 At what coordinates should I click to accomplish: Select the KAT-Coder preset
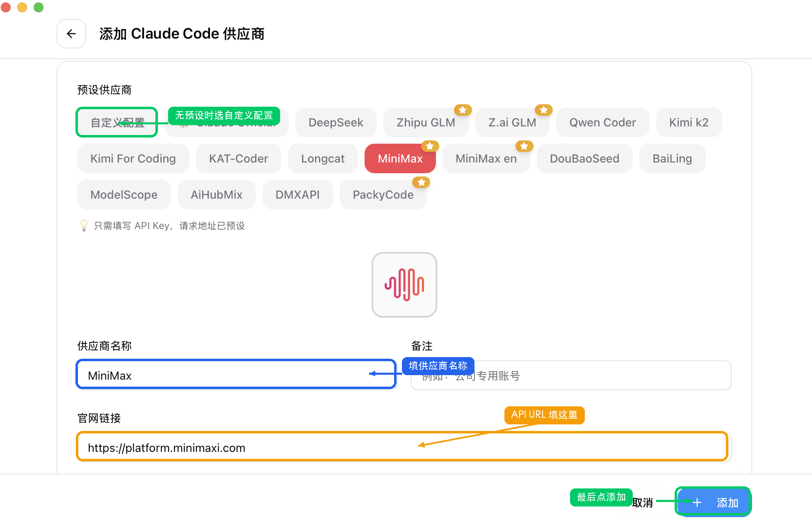239,158
